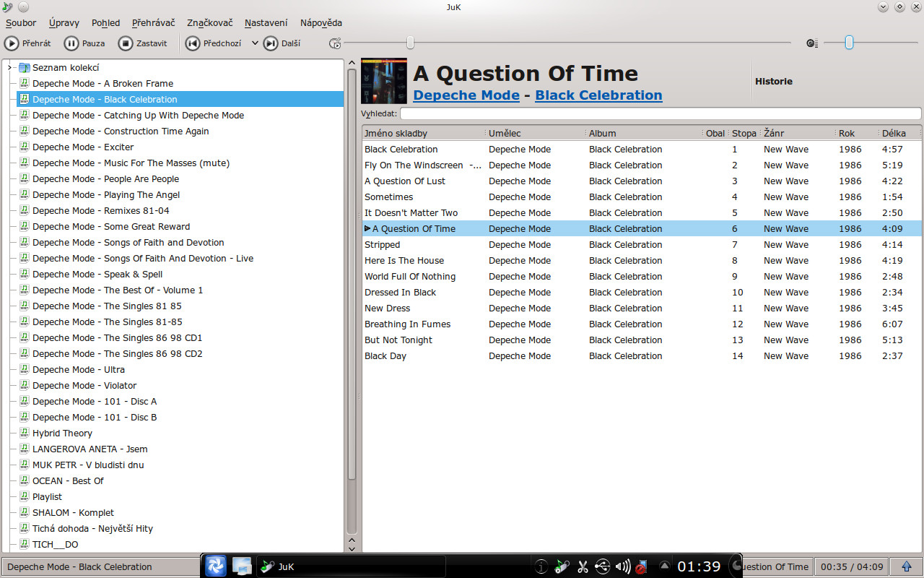Click playlist icon for Music For The Masses

coord(24,163)
